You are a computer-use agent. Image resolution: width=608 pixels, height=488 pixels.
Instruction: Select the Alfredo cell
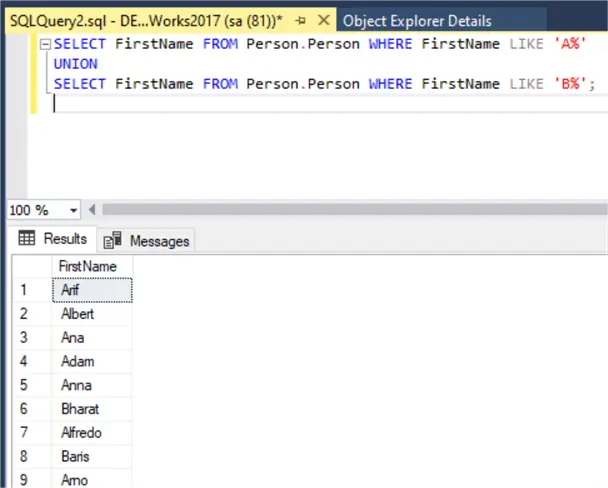click(92, 433)
